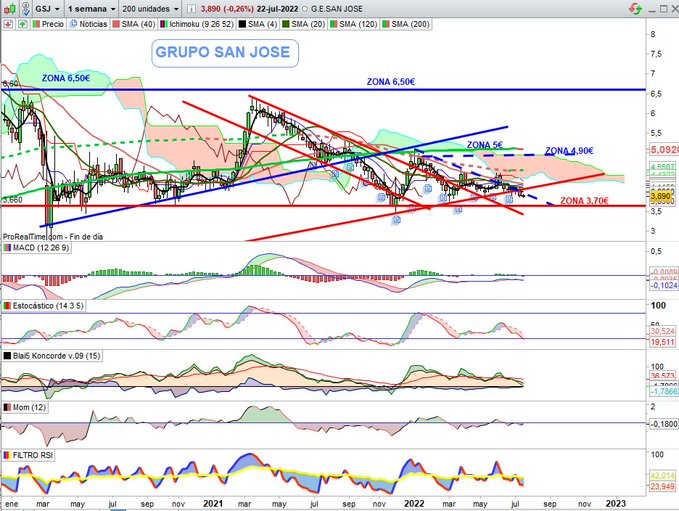
Task: Open the SMA (120) indicator settings
Action: (x=353, y=24)
